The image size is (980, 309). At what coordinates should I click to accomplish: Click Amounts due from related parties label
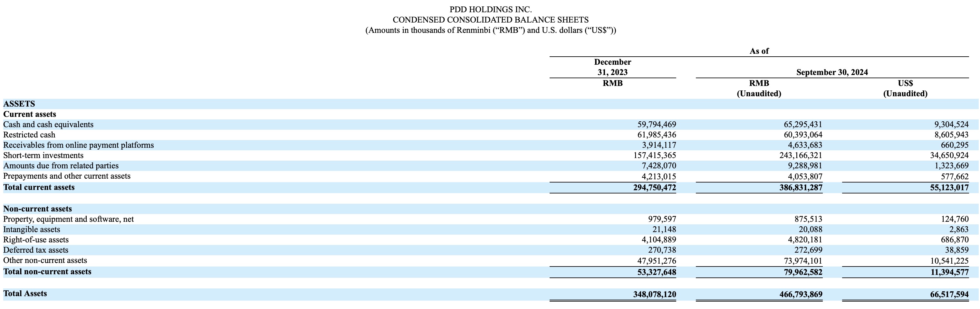point(61,165)
